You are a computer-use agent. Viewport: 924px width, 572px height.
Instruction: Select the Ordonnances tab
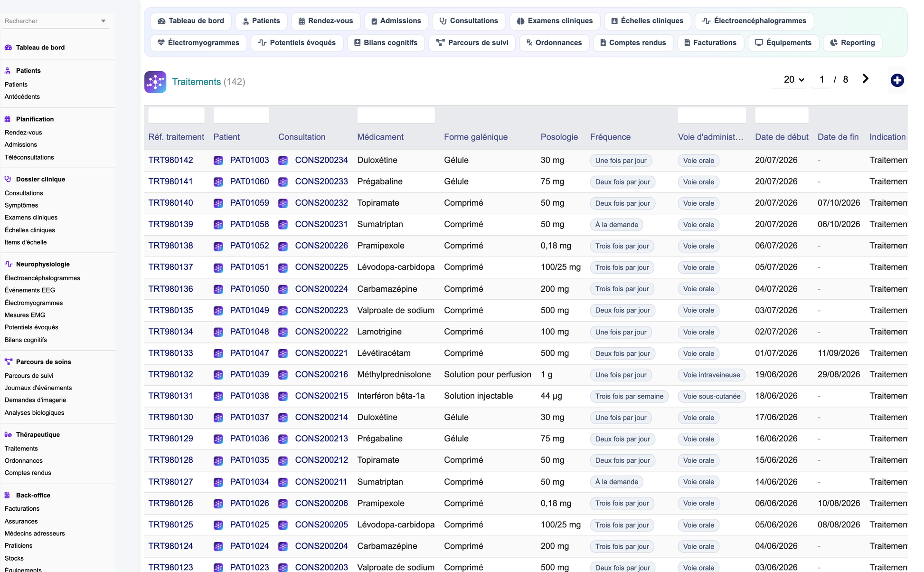[x=554, y=43]
